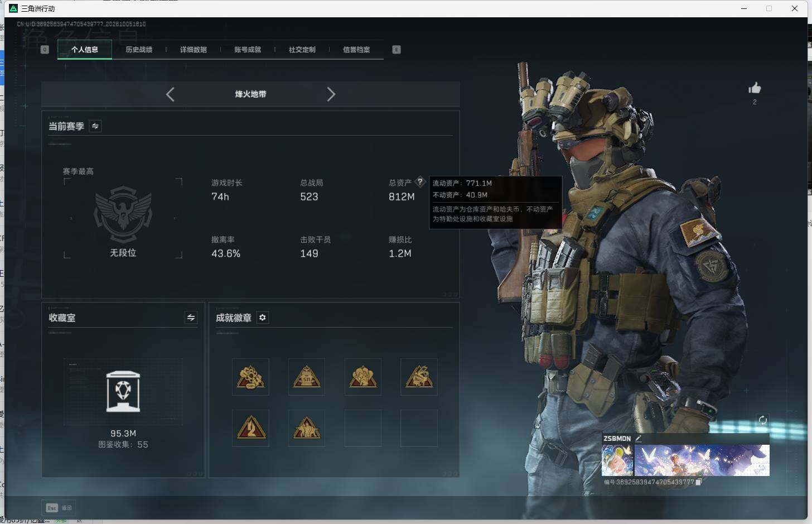812x524 pixels.
Task: Click the ZSBMDN player name
Action: (x=617, y=439)
